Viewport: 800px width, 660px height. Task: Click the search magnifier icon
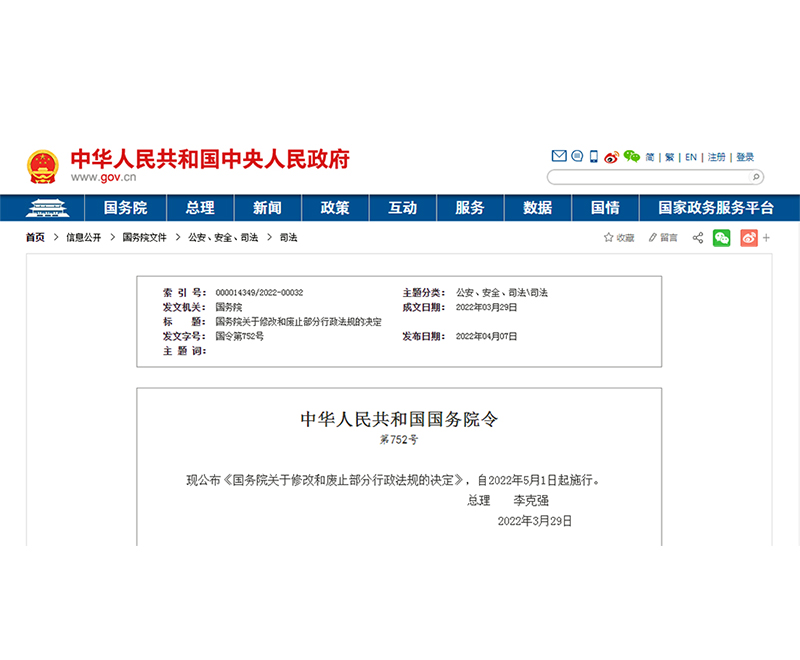[x=756, y=177]
